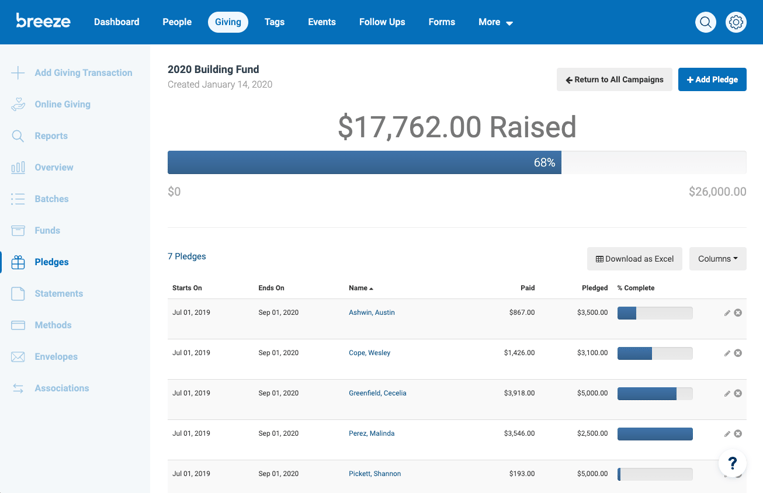Click the Add Pledge button
The image size is (763, 493).
coord(712,80)
